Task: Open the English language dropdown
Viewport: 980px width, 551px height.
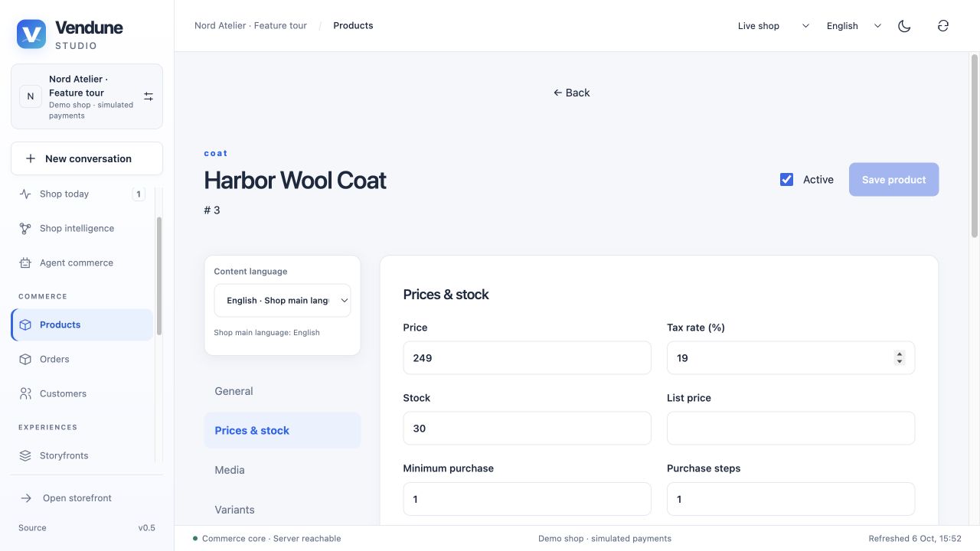Action: (854, 26)
